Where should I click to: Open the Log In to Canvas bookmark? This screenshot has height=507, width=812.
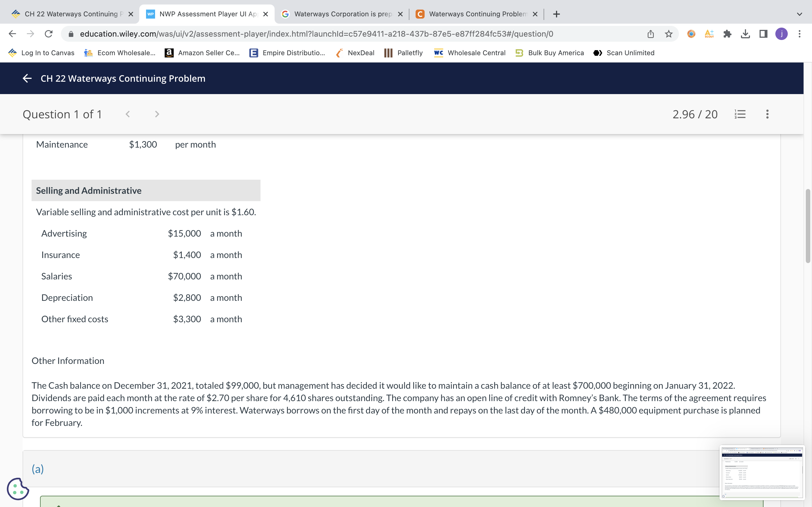click(41, 53)
